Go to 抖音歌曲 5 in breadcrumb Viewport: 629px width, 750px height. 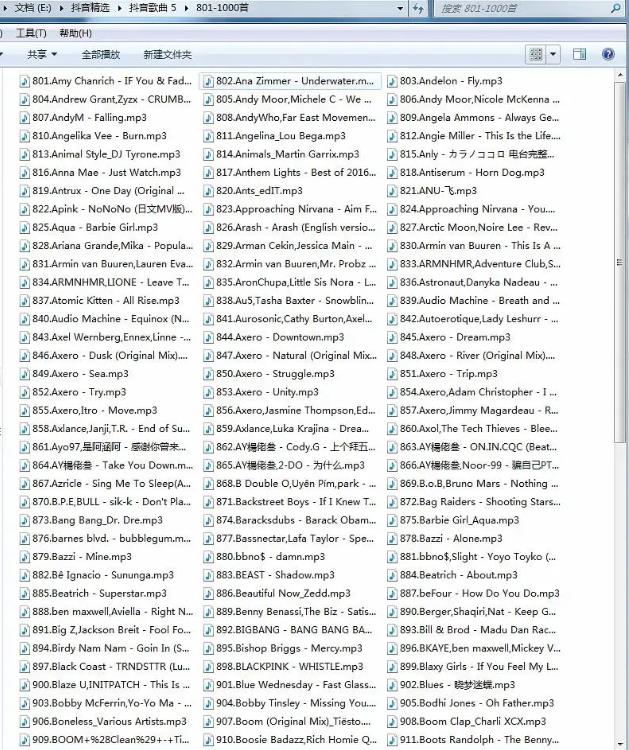point(153,8)
